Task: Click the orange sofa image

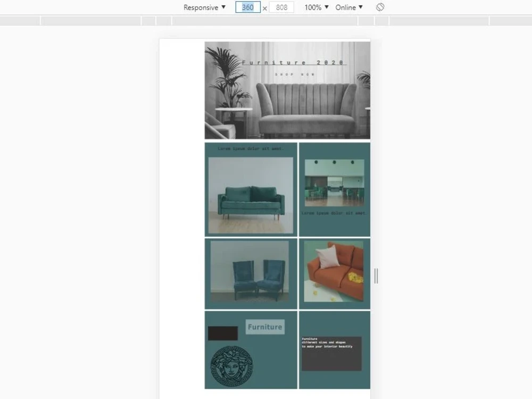Action: [x=334, y=271]
